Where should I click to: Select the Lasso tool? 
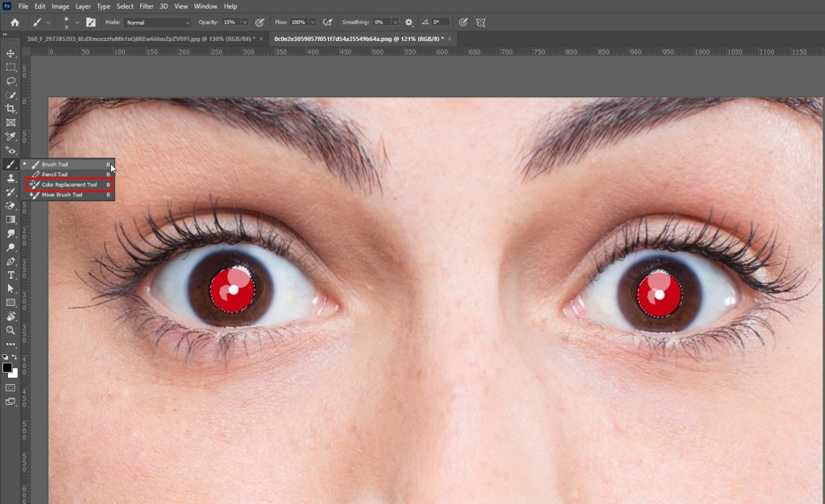(11, 81)
